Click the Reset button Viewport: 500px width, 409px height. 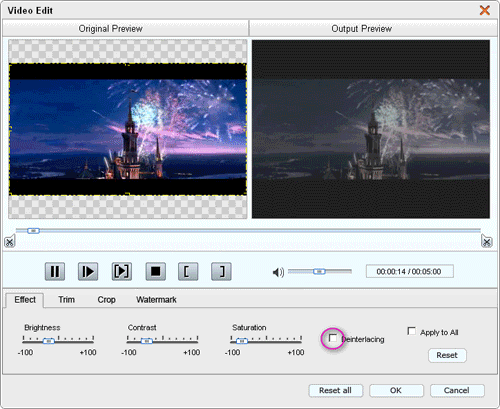(447, 355)
